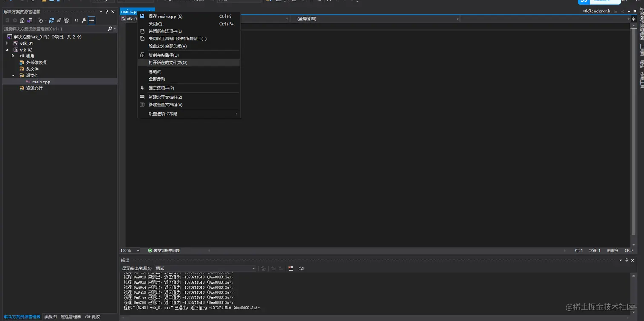Choose 除此之外全部关闭(A)
Screen dimensions: 644x321
189,46
